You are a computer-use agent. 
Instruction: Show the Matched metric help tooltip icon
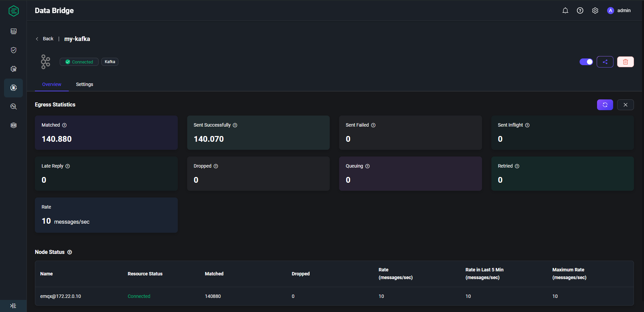(x=64, y=125)
